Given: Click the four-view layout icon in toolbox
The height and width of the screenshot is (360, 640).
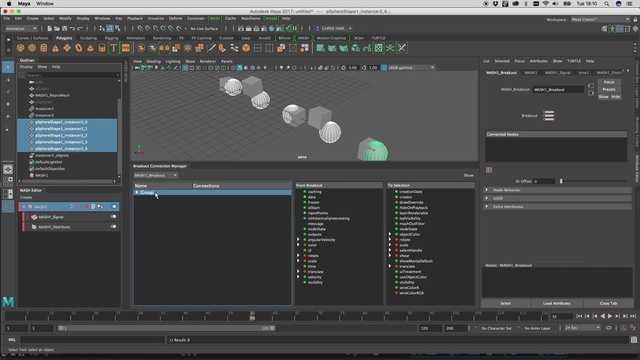Looking at the screenshot, I should (x=8, y=182).
